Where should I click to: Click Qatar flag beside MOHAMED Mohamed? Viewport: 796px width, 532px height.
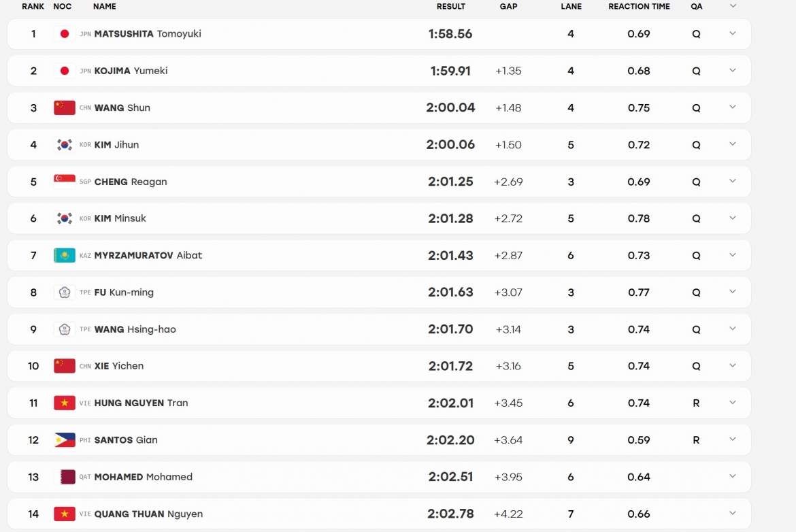click(65, 477)
